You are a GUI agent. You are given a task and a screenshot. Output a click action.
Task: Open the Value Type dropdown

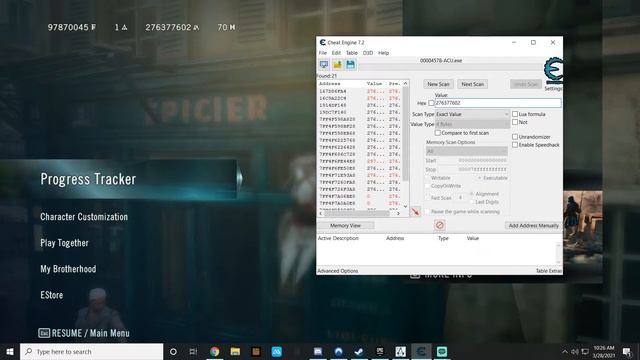click(x=472, y=124)
